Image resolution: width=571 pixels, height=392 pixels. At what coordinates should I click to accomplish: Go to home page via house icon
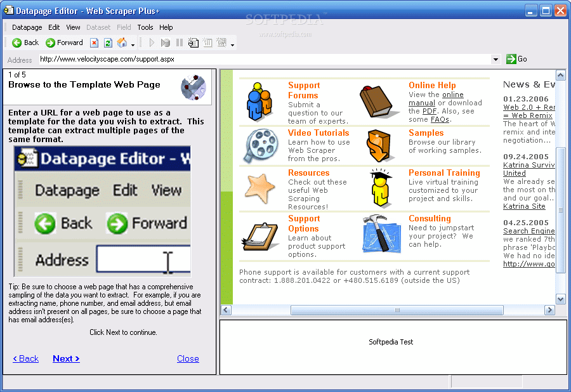tap(122, 42)
